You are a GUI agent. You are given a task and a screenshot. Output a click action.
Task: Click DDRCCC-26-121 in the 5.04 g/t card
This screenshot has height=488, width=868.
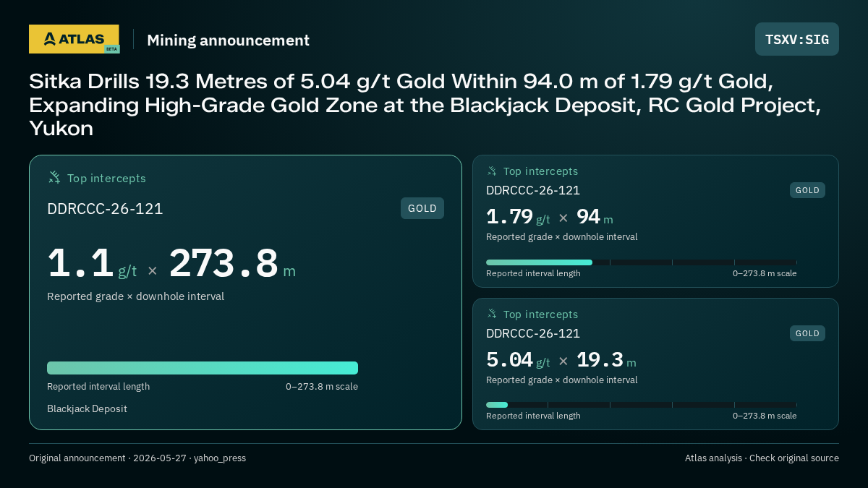coord(533,334)
